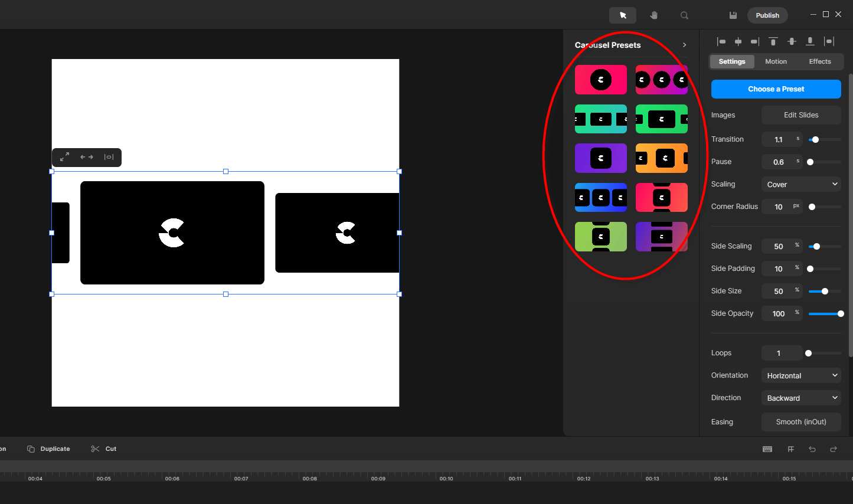Screen dimensions: 853x504
Task: Open the Direction dropdown showing Backward
Action: click(x=800, y=398)
